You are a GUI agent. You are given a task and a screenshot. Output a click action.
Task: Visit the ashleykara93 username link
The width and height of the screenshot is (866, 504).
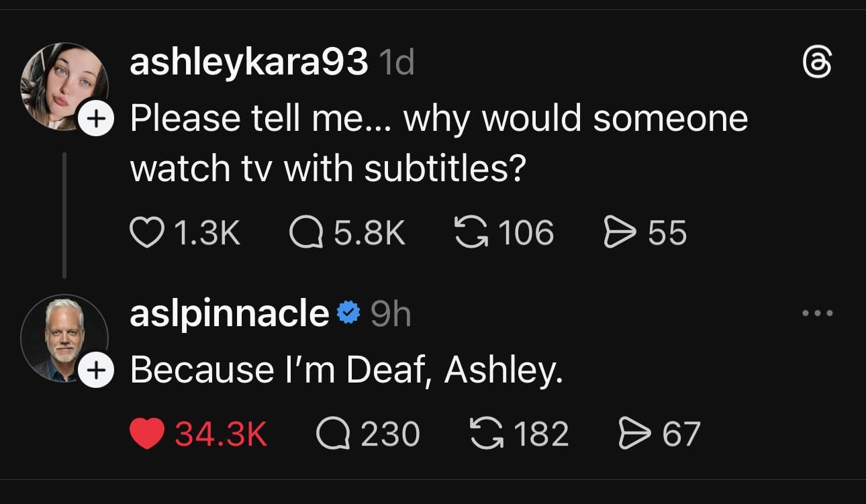[x=248, y=64]
